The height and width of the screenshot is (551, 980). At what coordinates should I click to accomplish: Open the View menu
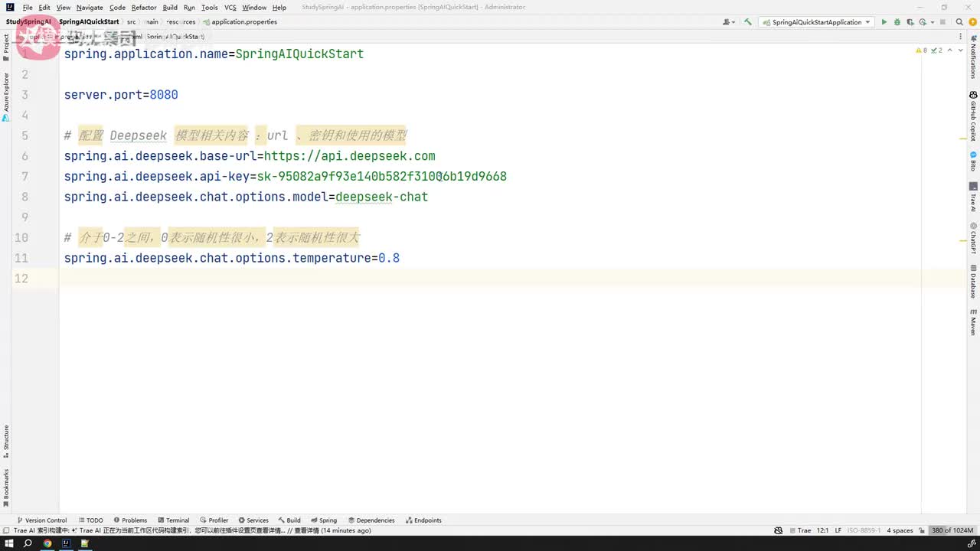64,8
